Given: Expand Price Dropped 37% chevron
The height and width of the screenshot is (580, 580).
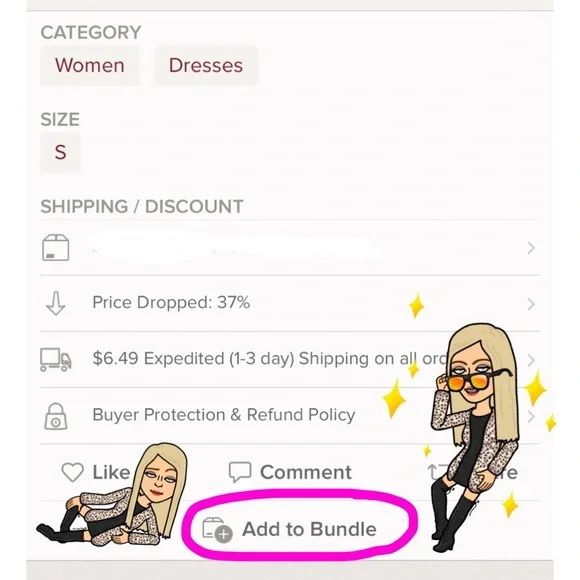Looking at the screenshot, I should [531, 304].
